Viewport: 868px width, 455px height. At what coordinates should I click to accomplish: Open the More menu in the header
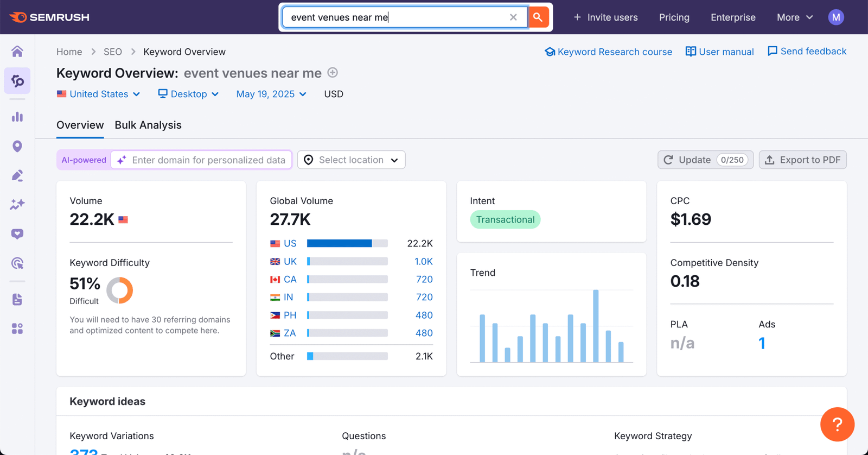[x=795, y=17]
